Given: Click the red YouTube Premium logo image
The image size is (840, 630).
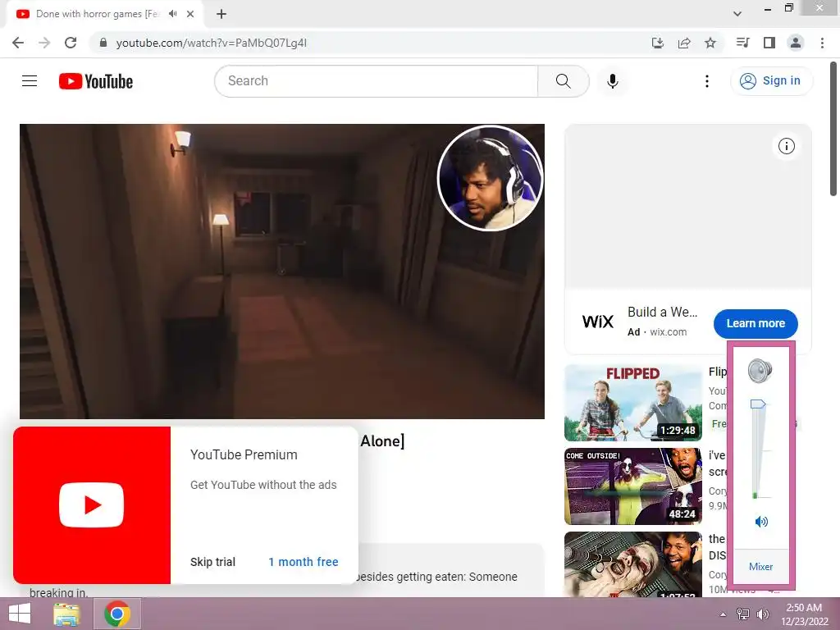Looking at the screenshot, I should coord(92,505).
